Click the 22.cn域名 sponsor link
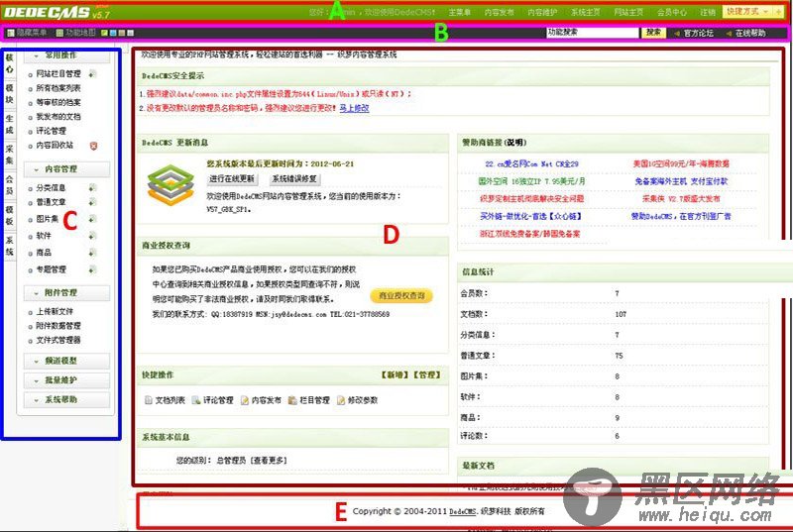 531,164
